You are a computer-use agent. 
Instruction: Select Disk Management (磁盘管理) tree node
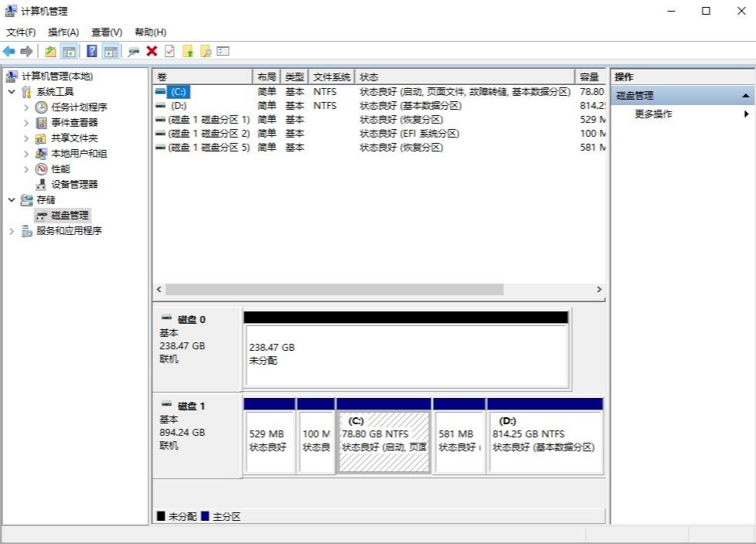(70, 215)
